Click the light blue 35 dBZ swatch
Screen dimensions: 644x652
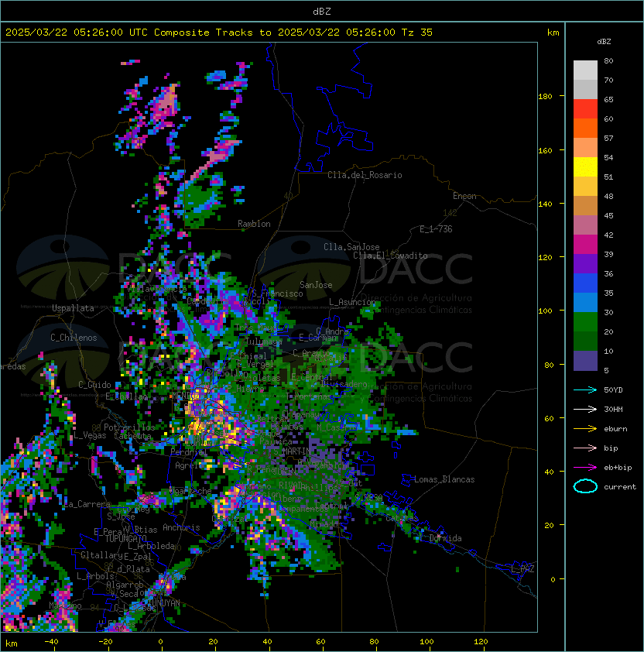(585, 302)
